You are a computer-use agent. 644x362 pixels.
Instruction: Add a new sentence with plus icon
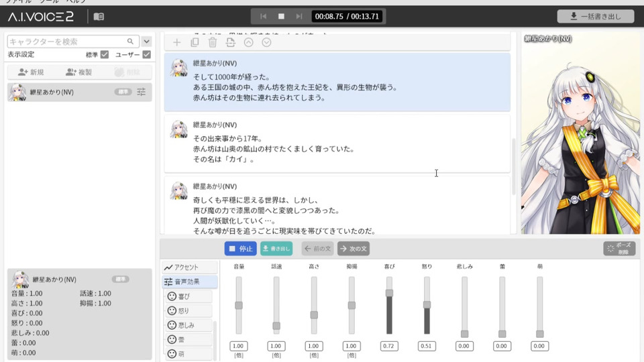176,42
